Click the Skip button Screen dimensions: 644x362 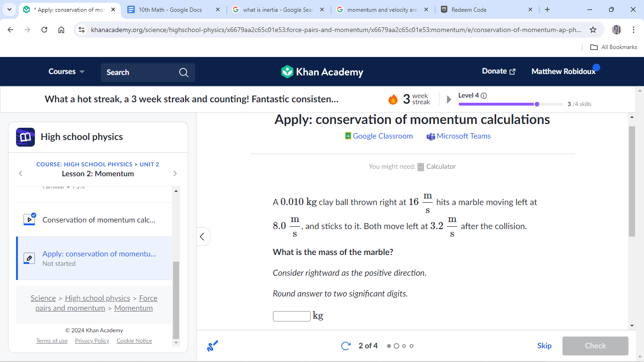pyautogui.click(x=544, y=346)
